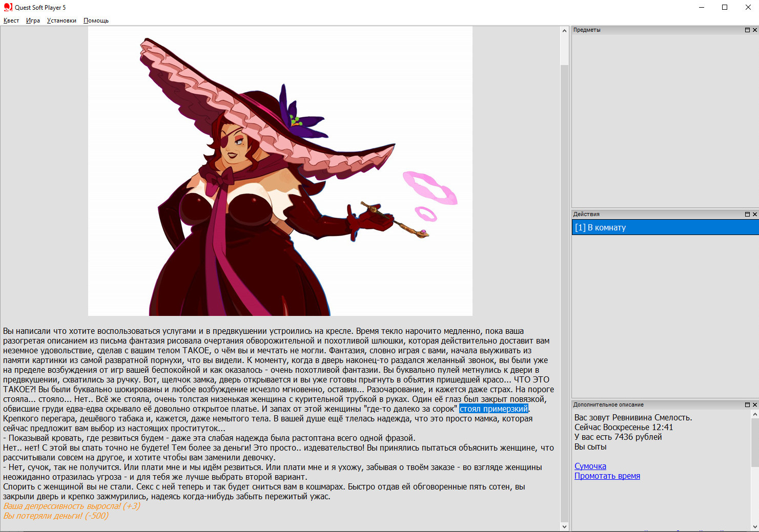
Task: Click the text "Ваша депрессивность выросла! (+3)"
Action: [x=72, y=506]
